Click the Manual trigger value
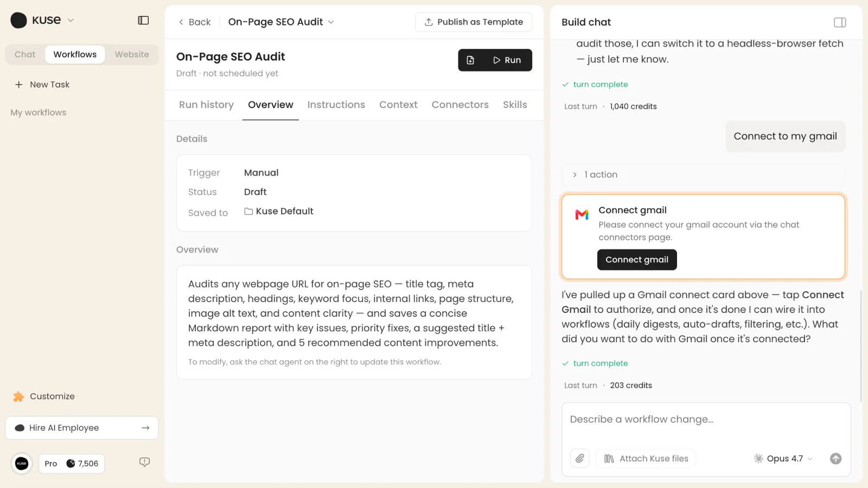The width and height of the screenshot is (868, 488). (261, 173)
